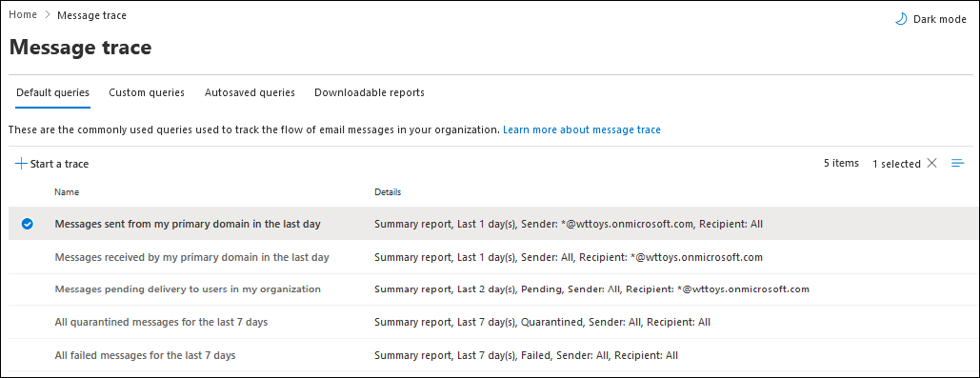The width and height of the screenshot is (980, 378).
Task: Open Messages pending delivery to users query
Action: pyautogui.click(x=189, y=289)
